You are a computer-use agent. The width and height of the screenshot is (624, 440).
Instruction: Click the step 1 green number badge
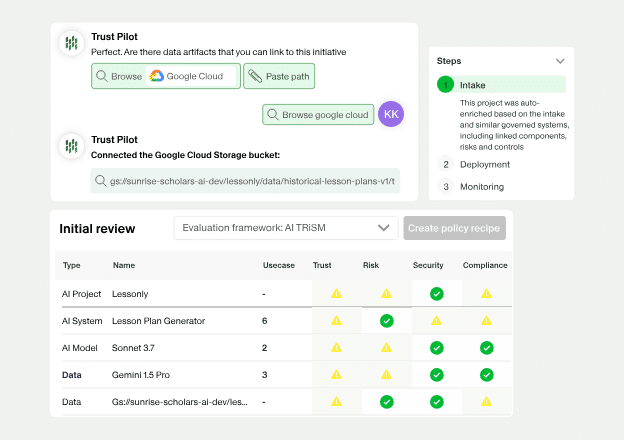click(445, 84)
